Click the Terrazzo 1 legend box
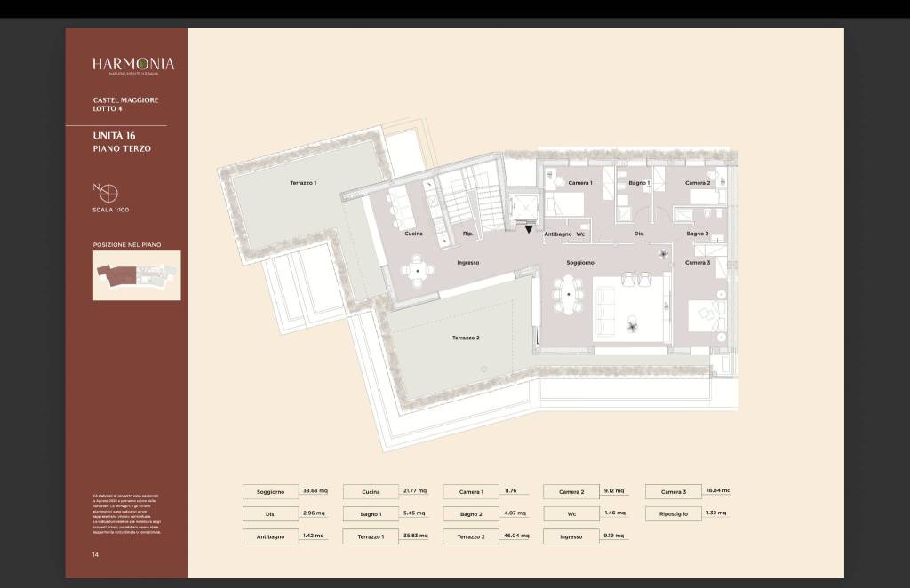The image size is (910, 588). coord(371,536)
